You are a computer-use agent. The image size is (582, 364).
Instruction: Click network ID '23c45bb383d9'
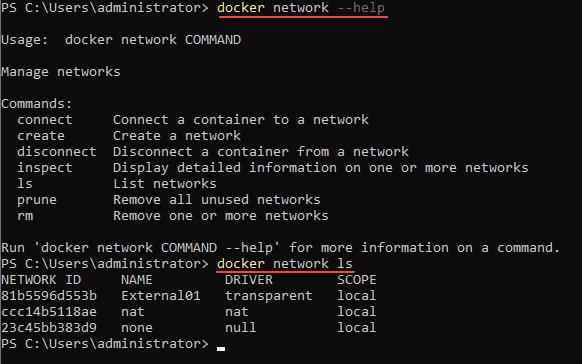49,328
